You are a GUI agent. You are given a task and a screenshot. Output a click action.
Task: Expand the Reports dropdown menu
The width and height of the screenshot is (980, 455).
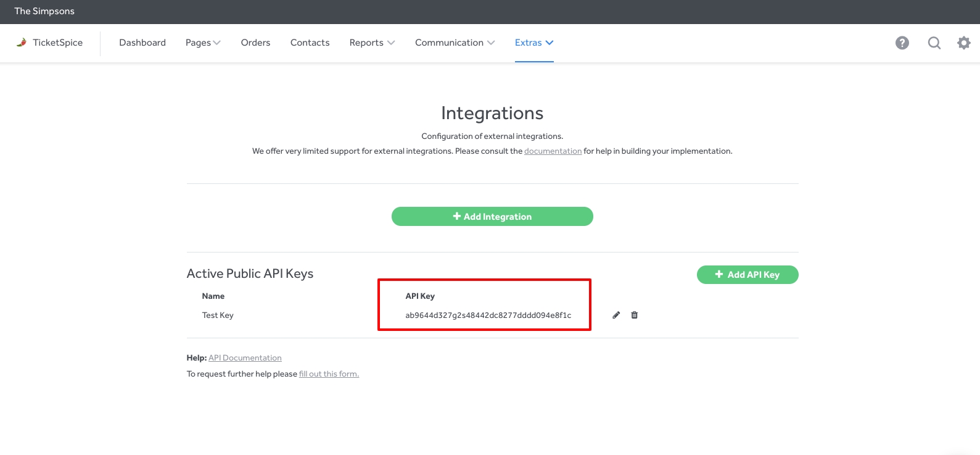(372, 43)
